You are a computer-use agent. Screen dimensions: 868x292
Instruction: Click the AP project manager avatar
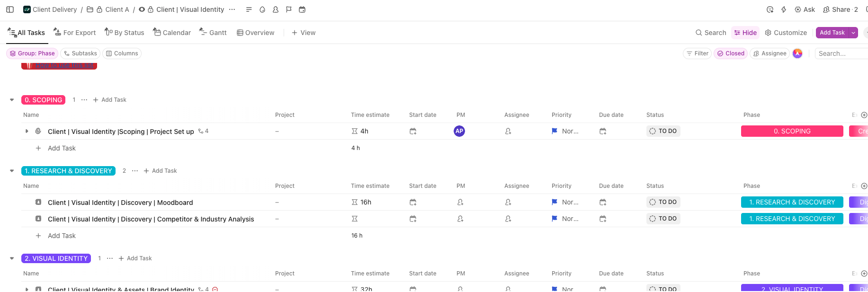pos(459,131)
